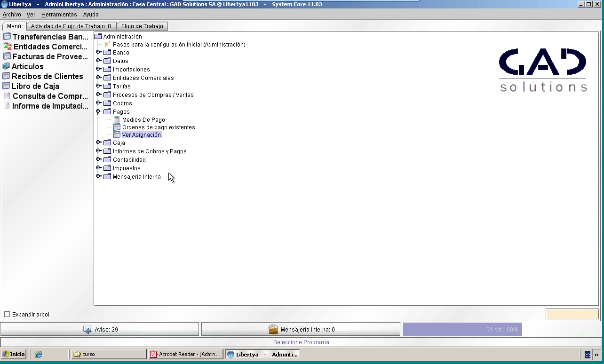
Task: Open the Ayuda menu
Action: 91,15
